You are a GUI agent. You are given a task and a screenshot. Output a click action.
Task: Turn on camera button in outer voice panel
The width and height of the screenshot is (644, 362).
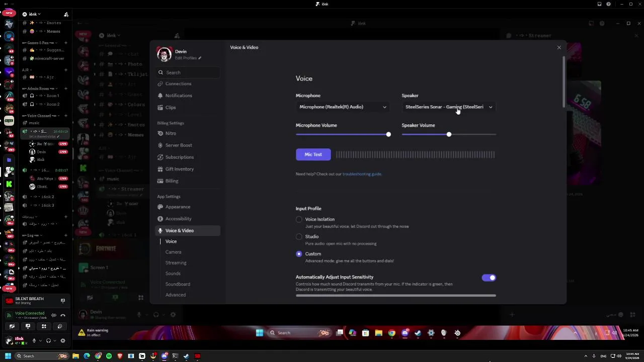point(12,326)
